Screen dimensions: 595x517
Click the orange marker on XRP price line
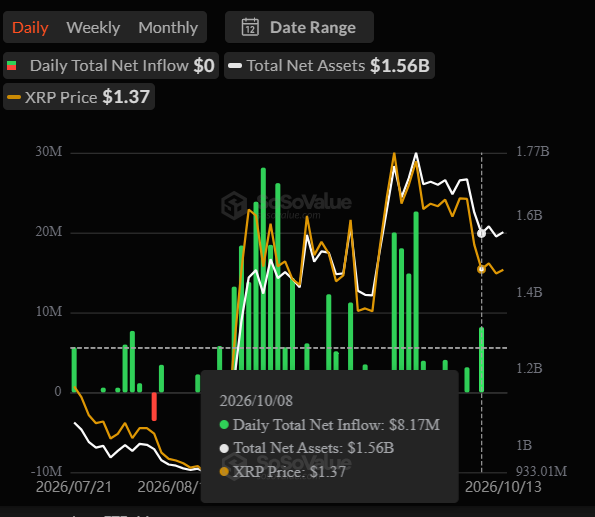tap(482, 269)
